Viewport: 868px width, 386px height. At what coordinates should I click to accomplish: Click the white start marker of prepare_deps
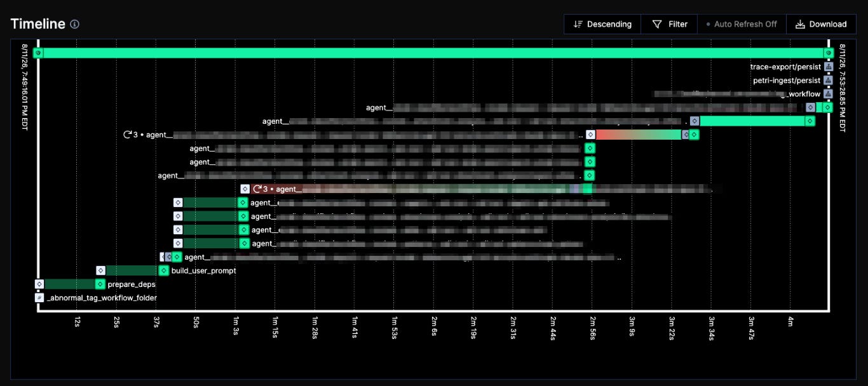39,284
